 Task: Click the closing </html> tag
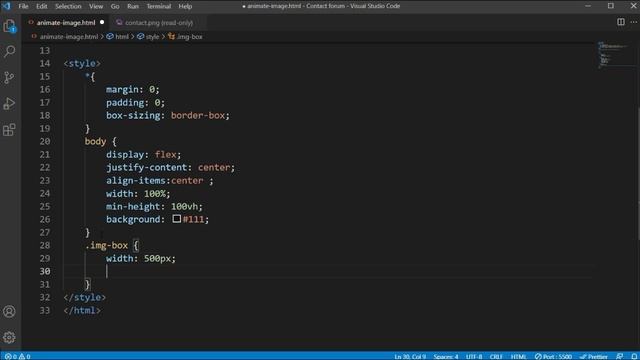(x=82, y=311)
